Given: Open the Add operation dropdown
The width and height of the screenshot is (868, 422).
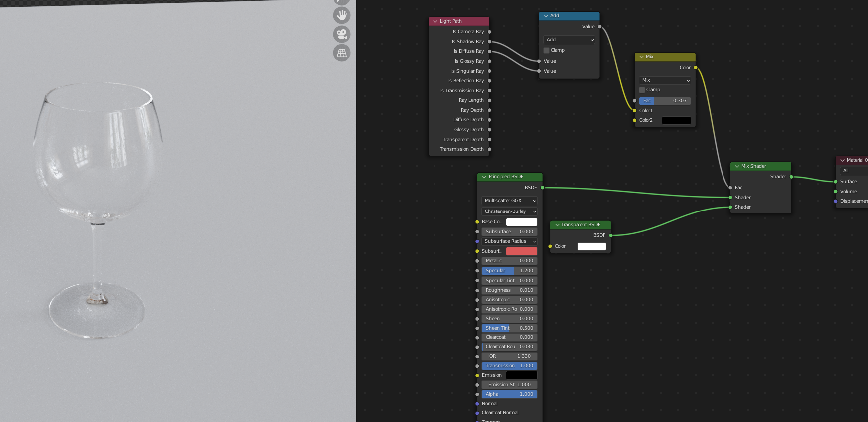Looking at the screenshot, I should tap(569, 40).
